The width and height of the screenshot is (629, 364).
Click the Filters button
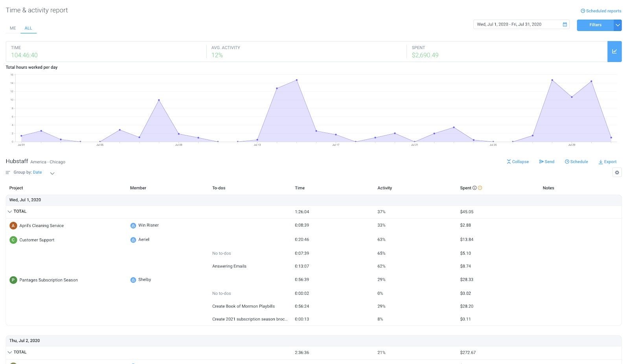(595, 25)
